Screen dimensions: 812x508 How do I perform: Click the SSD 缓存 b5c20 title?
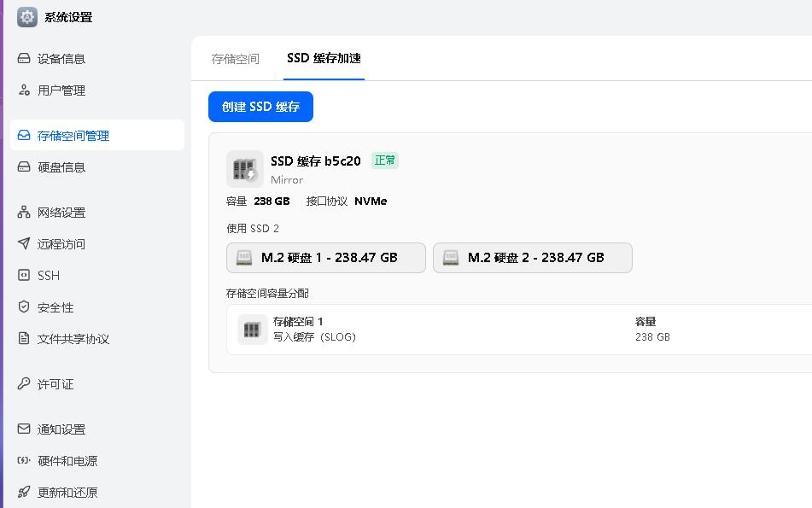pos(315,161)
